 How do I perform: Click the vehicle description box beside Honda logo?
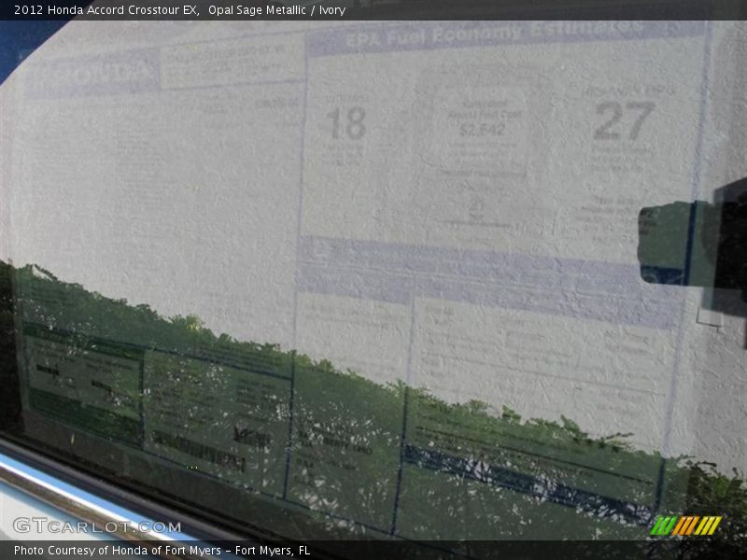click(232, 62)
